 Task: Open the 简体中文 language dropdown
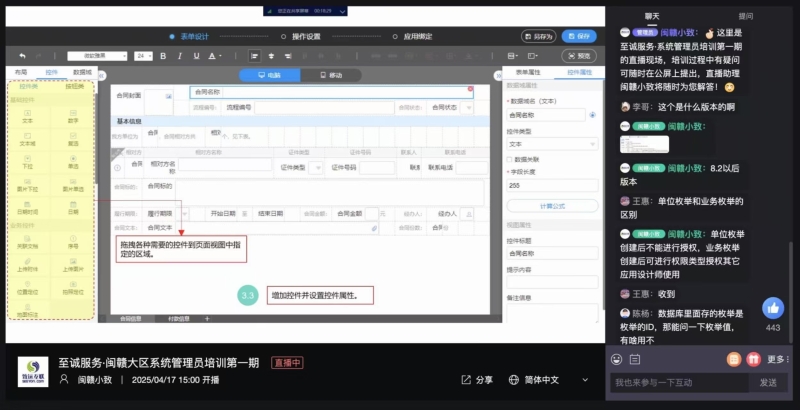[x=541, y=380]
